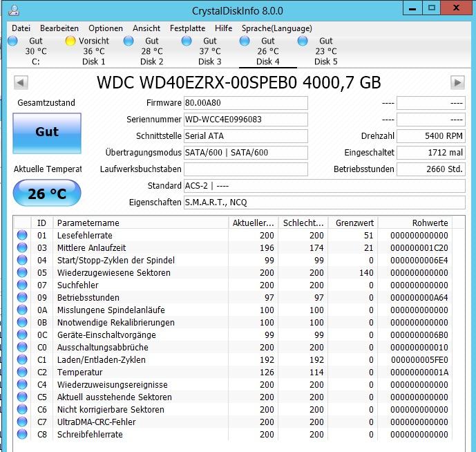Open the Ansicht menu
The image size is (476, 452).
tap(146, 28)
